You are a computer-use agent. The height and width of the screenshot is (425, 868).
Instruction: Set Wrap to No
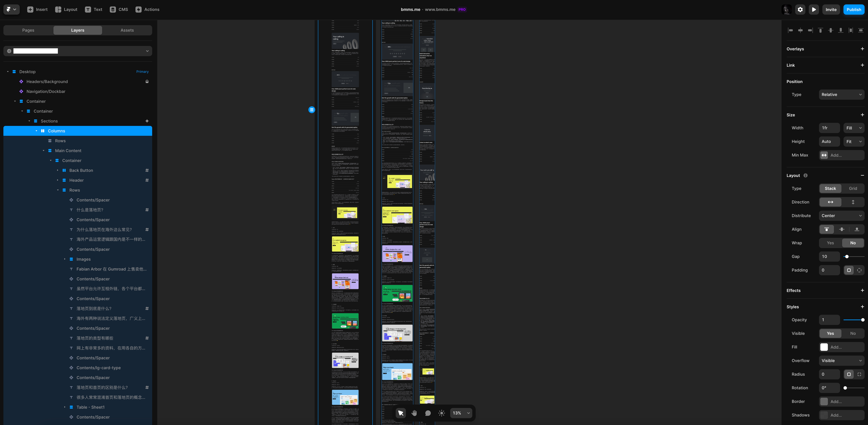tap(853, 243)
